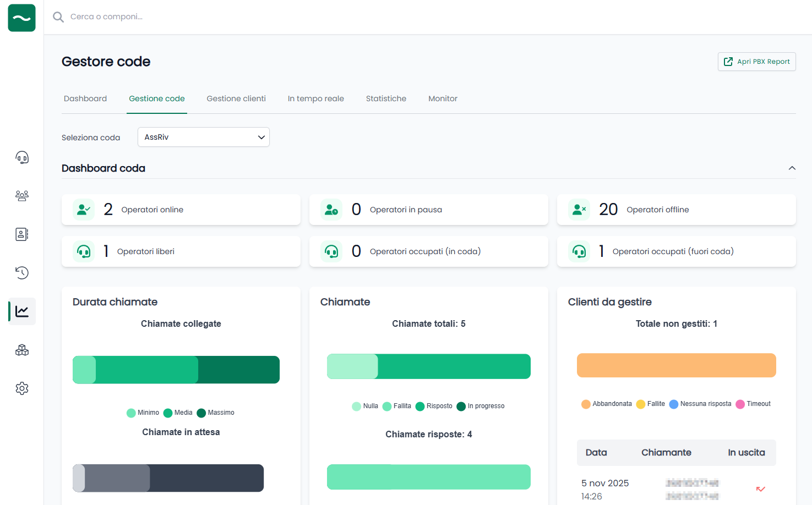Open the teams section via people icon
This screenshot has width=812, height=505.
pyautogui.click(x=22, y=196)
